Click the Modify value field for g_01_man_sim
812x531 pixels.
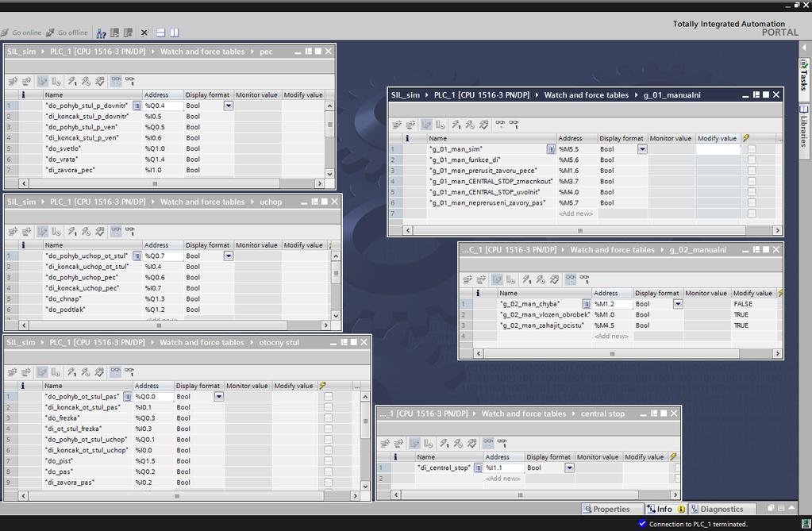718,149
